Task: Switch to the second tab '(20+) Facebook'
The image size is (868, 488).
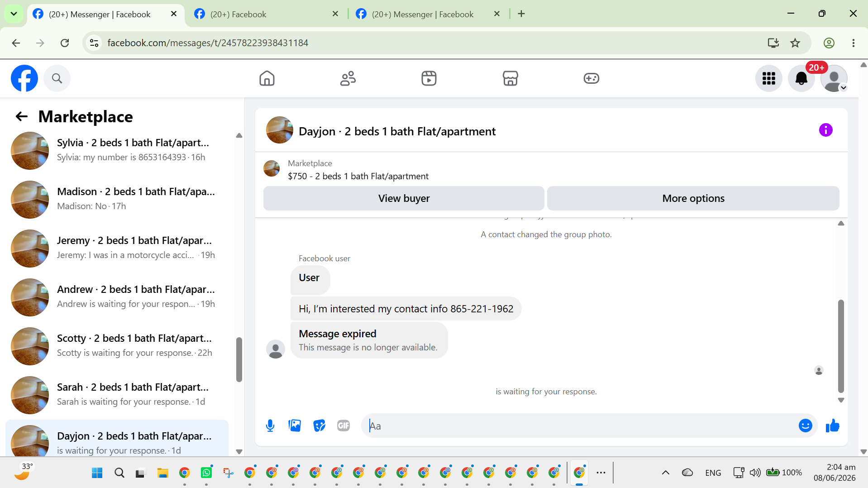Action: pyautogui.click(x=267, y=14)
